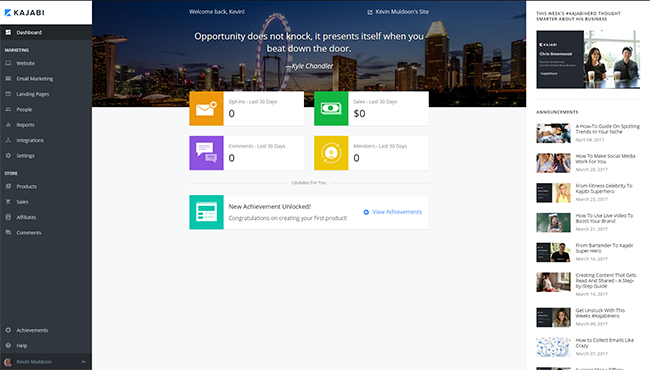This screenshot has width=650, height=370.
Task: Click the Integrations icon
Action: [8, 140]
